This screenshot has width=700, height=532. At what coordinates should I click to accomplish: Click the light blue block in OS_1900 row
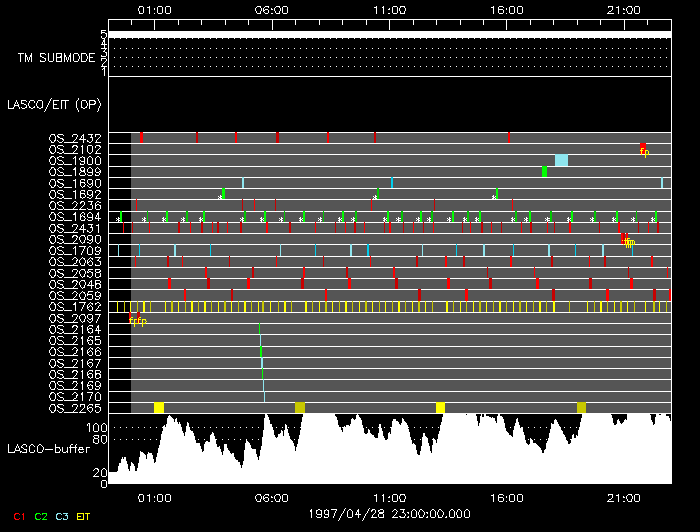(x=561, y=160)
